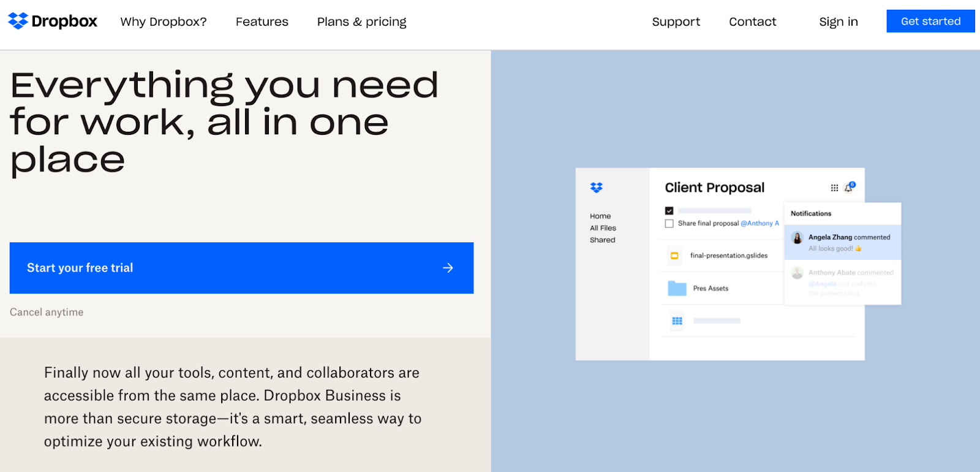This screenshot has height=472, width=980.
Task: Check the Share final proposal checkbox
Action: pyautogui.click(x=669, y=224)
